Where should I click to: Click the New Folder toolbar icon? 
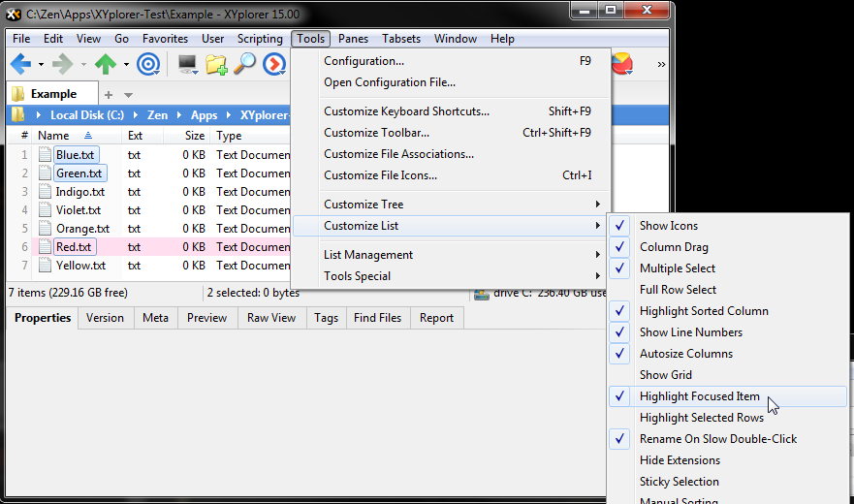(216, 65)
